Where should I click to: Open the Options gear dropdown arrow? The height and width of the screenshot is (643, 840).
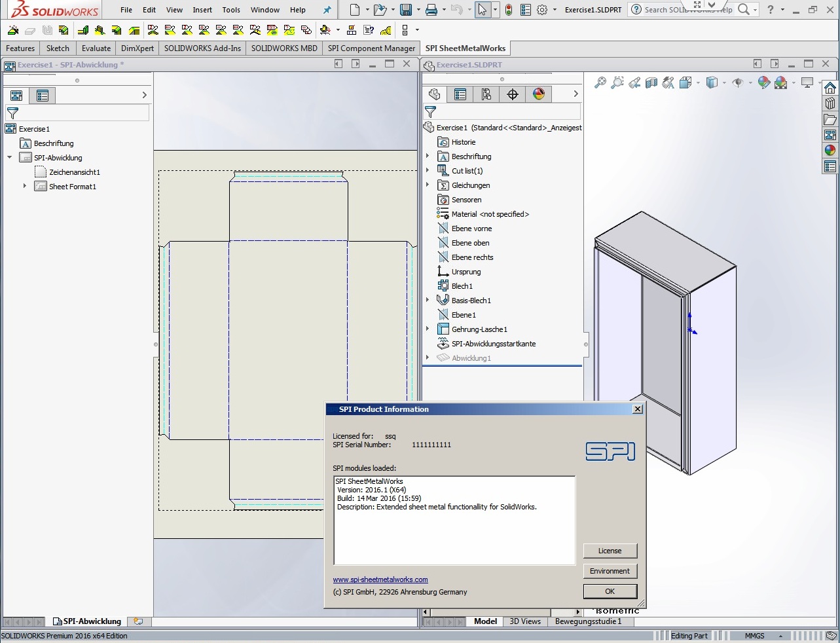[x=555, y=10]
